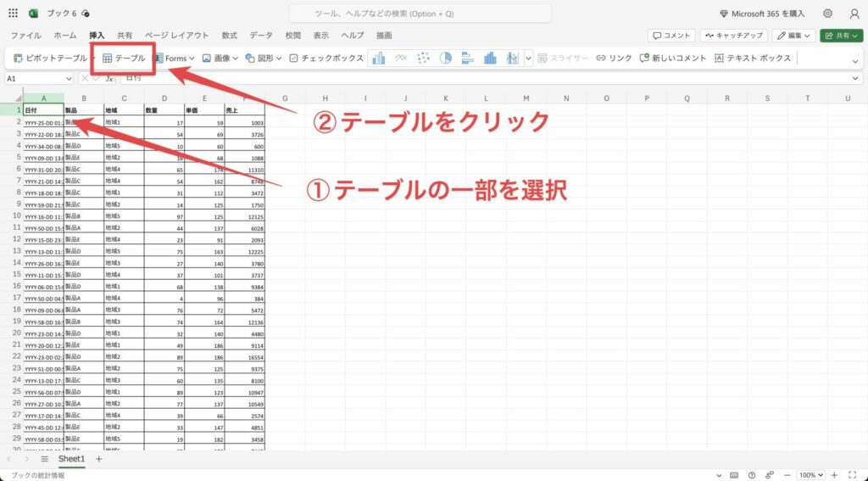Screen dimensions: 868x481
Task: Open the 編集 mode dropdown
Action: [x=793, y=36]
